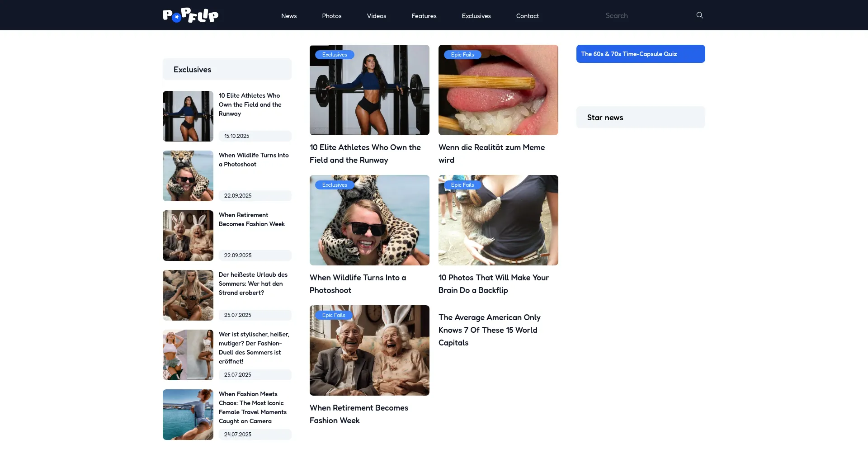Open '10 Photos That Will Make Your Brain' article
This screenshot has width=868, height=449.
point(493,284)
